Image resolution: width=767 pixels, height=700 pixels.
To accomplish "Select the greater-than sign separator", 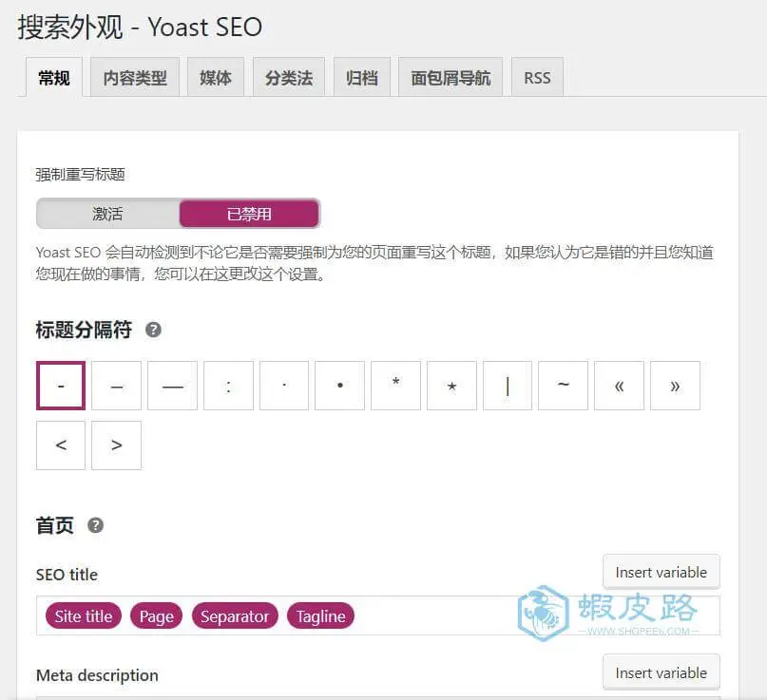I will [x=116, y=445].
